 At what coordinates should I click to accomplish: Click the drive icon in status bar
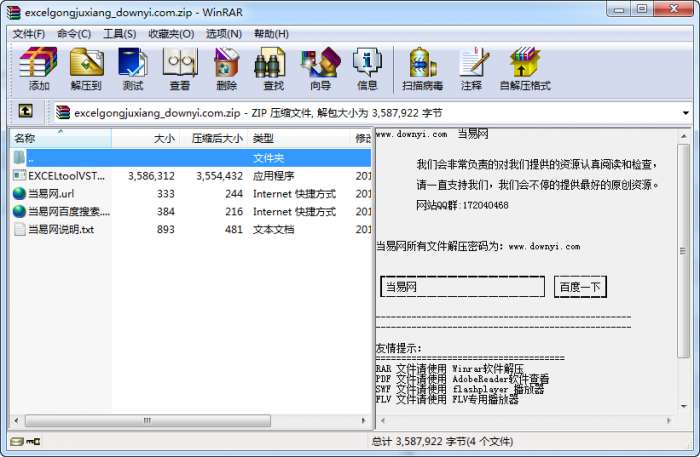[x=17, y=441]
